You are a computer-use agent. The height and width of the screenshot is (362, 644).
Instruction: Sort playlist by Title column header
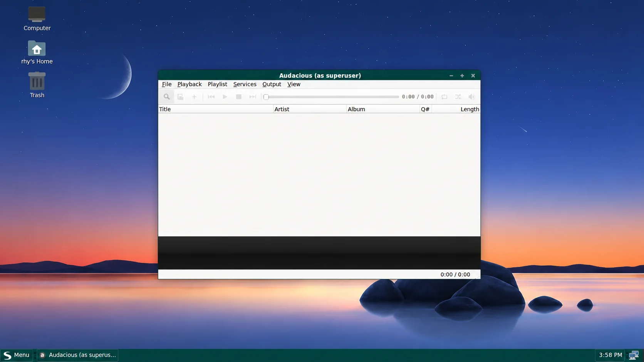click(x=216, y=109)
